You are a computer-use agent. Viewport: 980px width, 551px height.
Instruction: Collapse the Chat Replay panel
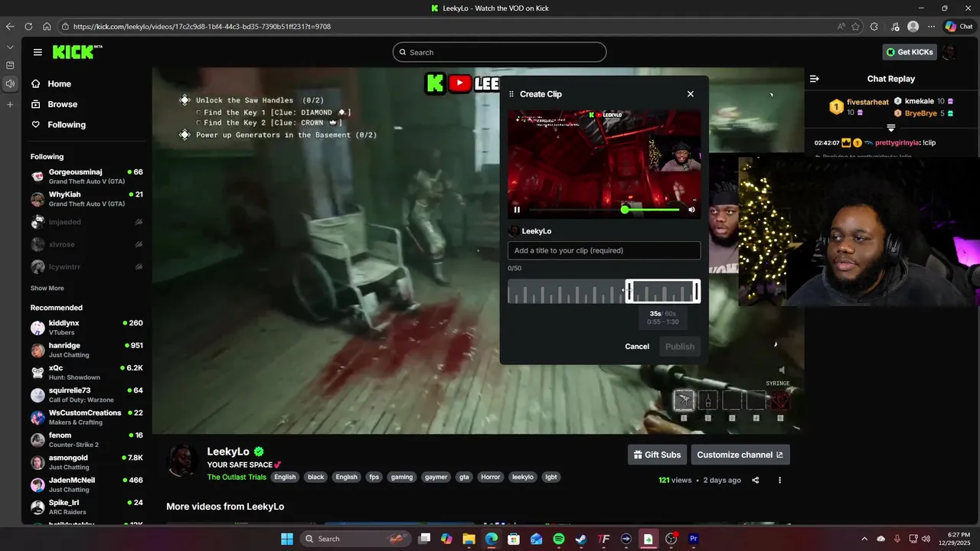pyautogui.click(x=815, y=79)
